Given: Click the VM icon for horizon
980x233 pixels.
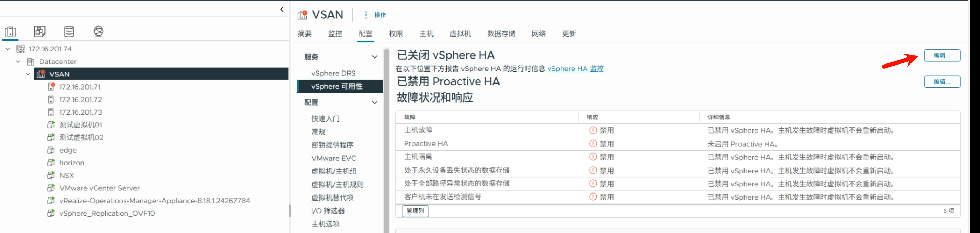Looking at the screenshot, I should pyautogui.click(x=51, y=163).
